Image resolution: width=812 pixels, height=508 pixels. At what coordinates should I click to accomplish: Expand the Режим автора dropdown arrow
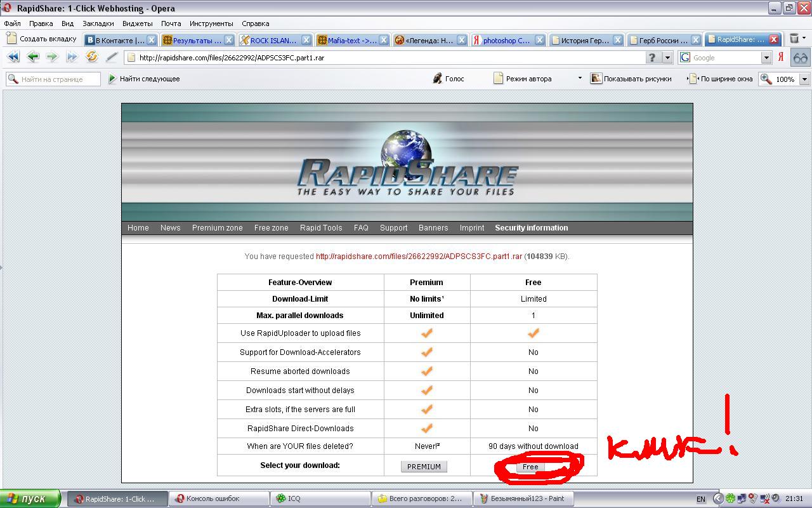(579, 79)
